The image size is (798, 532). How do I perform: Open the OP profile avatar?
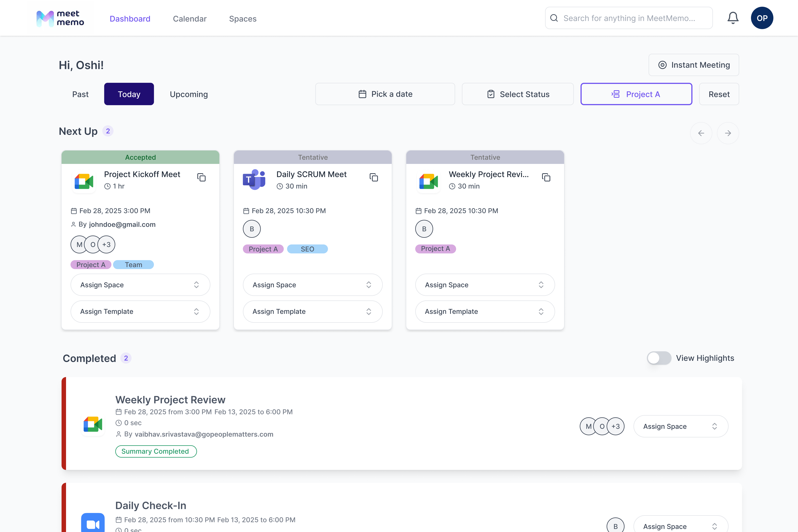[762, 18]
